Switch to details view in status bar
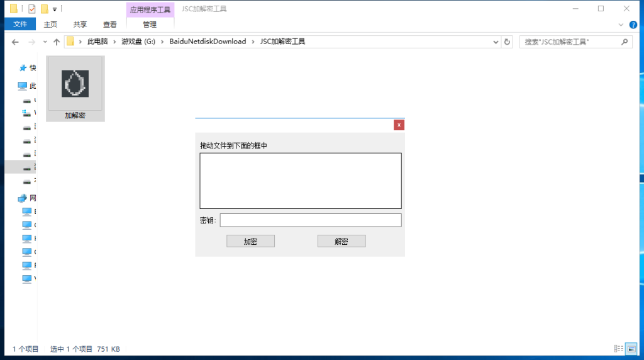This screenshot has width=644, height=360. [619, 349]
